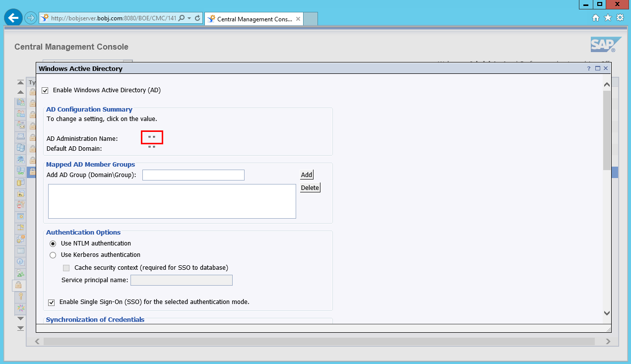Click the Authentication Options section title

(83, 232)
